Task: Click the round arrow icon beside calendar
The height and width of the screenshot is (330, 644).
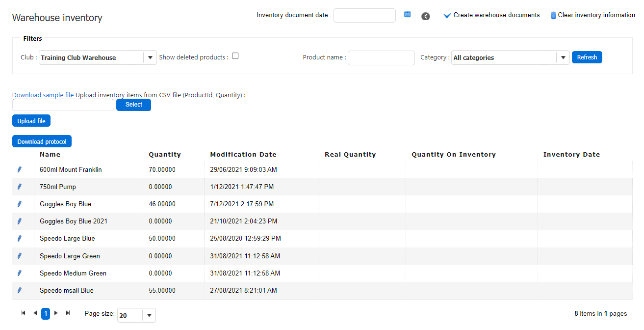Action: click(426, 16)
